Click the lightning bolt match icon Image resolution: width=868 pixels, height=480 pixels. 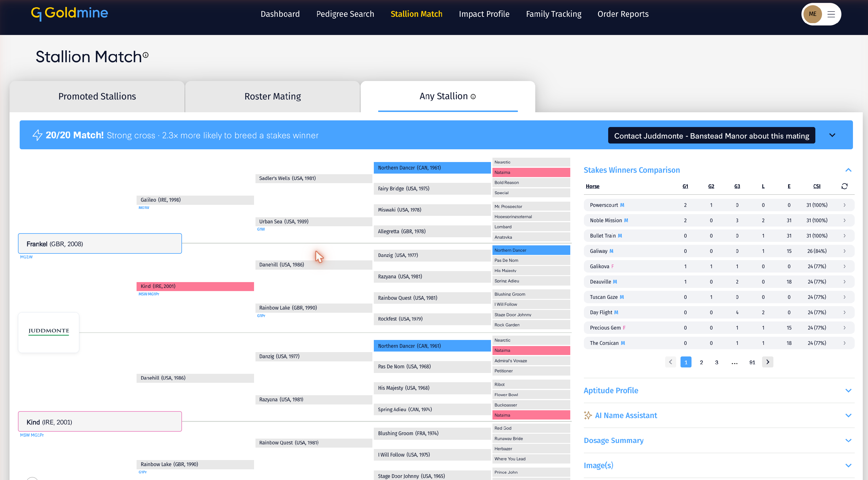pos(37,135)
